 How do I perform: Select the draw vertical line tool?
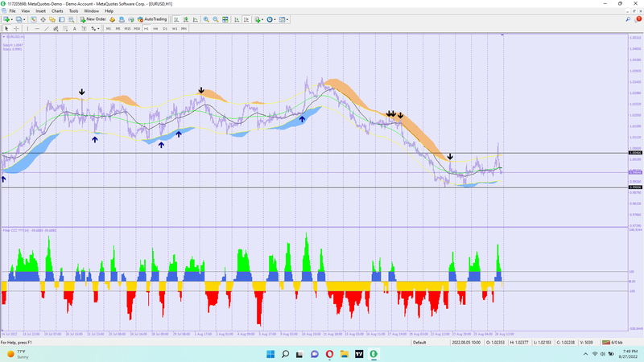coord(28,28)
